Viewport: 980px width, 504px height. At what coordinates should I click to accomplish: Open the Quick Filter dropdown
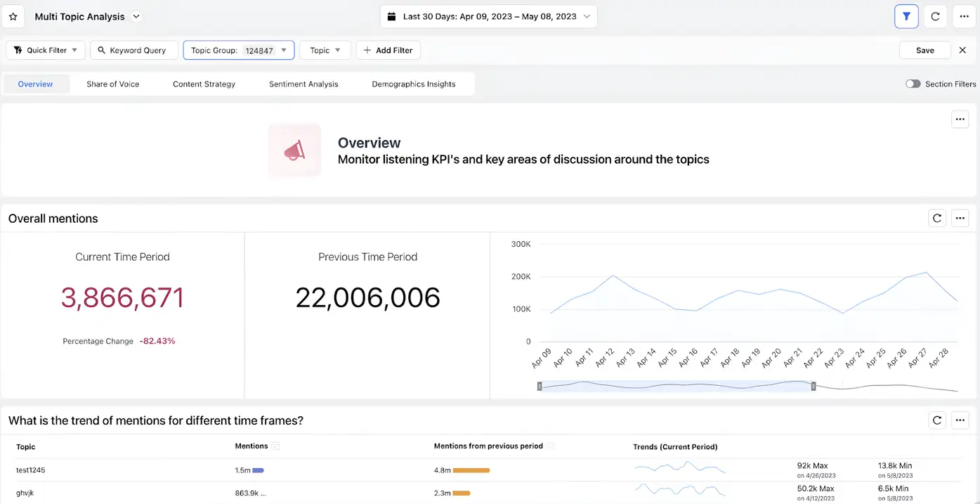click(x=46, y=50)
